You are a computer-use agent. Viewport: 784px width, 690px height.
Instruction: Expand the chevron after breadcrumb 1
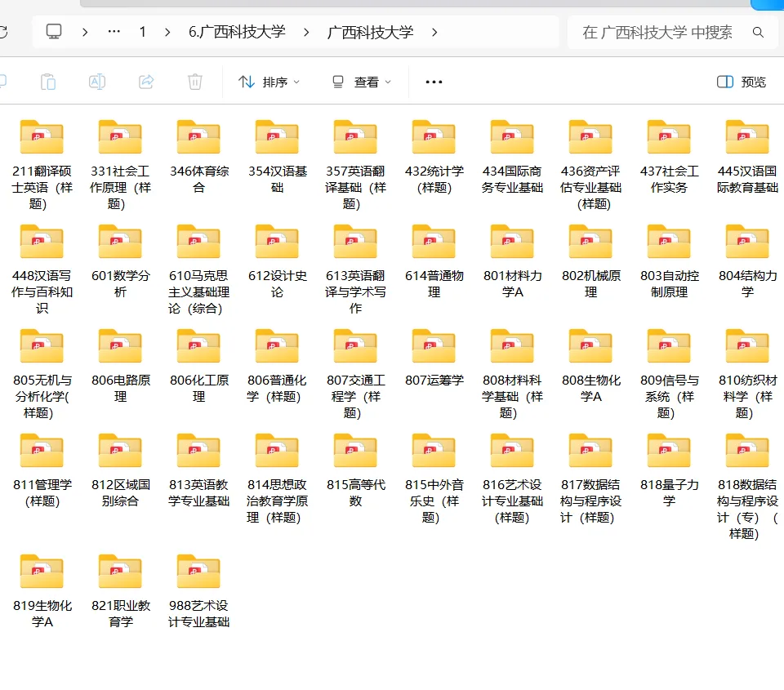coord(167,33)
